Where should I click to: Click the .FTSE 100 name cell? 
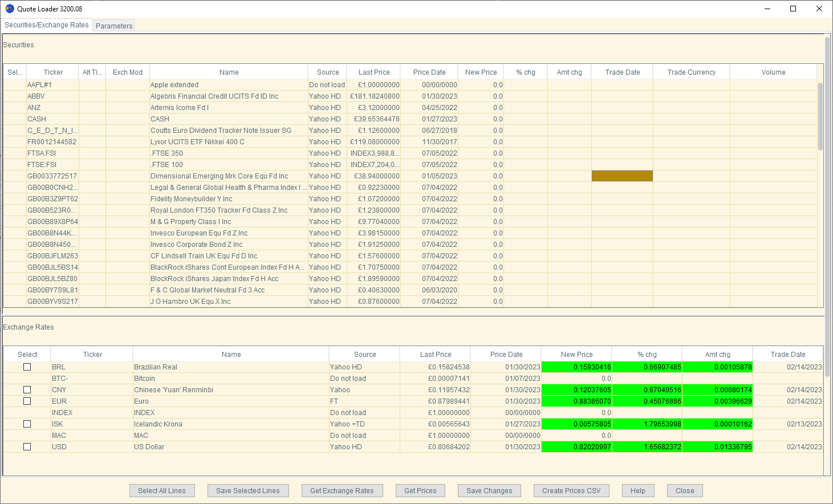pos(229,165)
